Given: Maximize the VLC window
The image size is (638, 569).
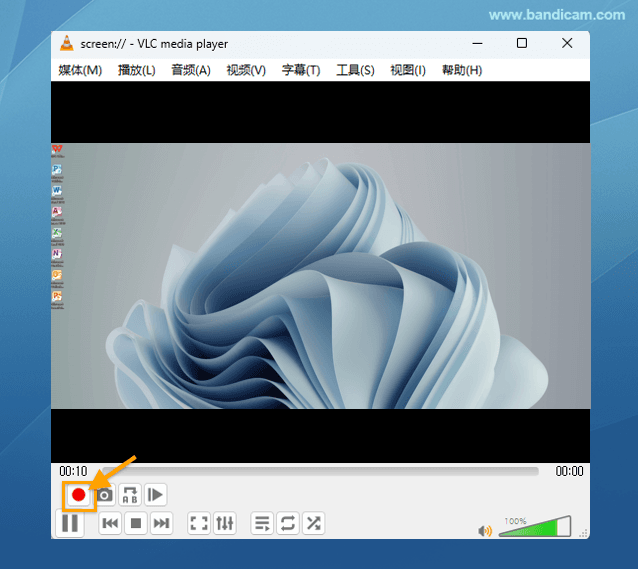Looking at the screenshot, I should tap(522, 43).
